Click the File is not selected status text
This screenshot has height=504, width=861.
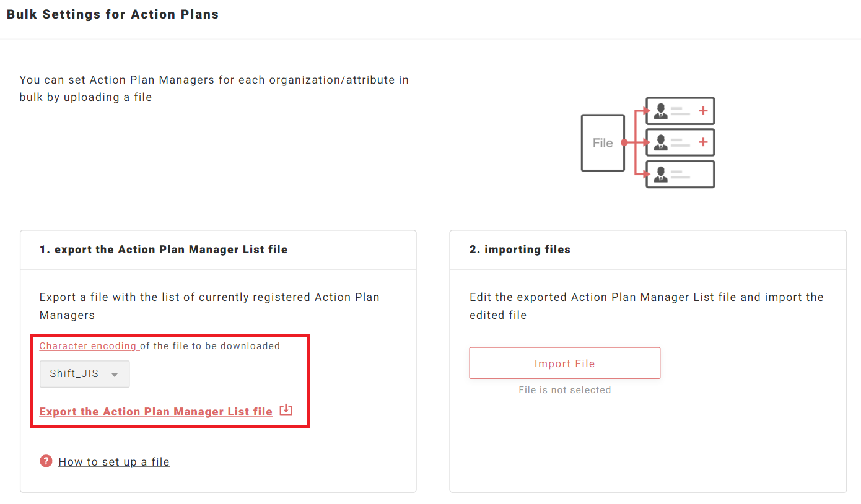(x=564, y=390)
